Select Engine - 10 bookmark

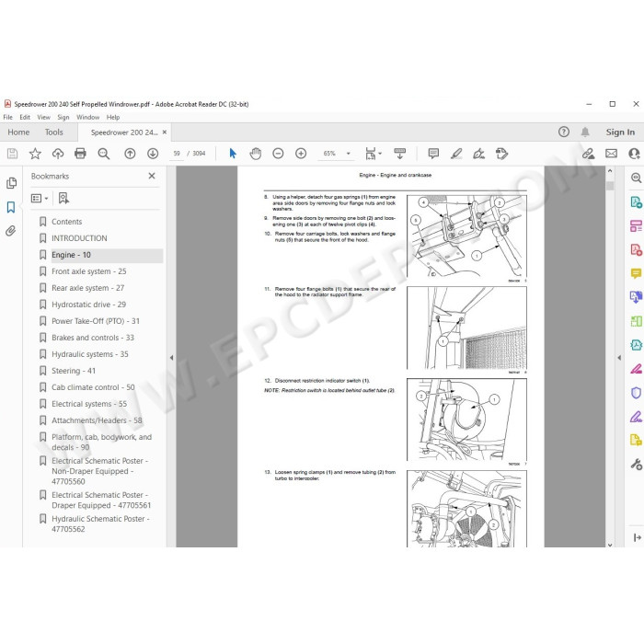click(x=71, y=255)
